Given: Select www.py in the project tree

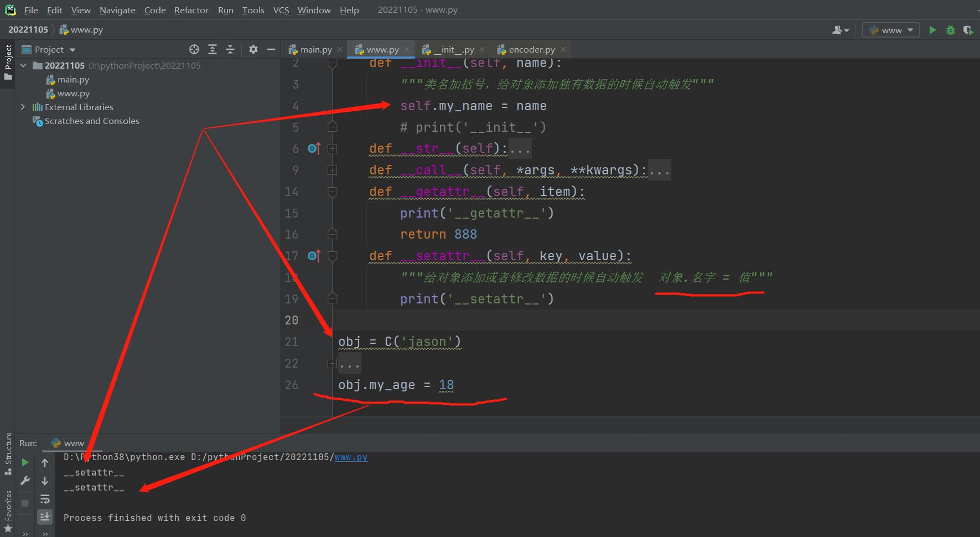Looking at the screenshot, I should point(68,94).
